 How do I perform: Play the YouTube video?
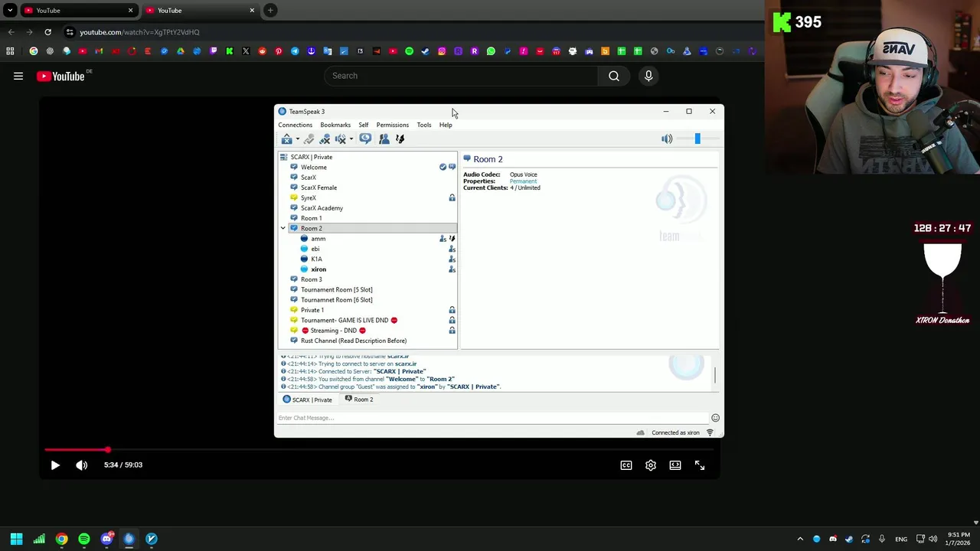tap(55, 465)
